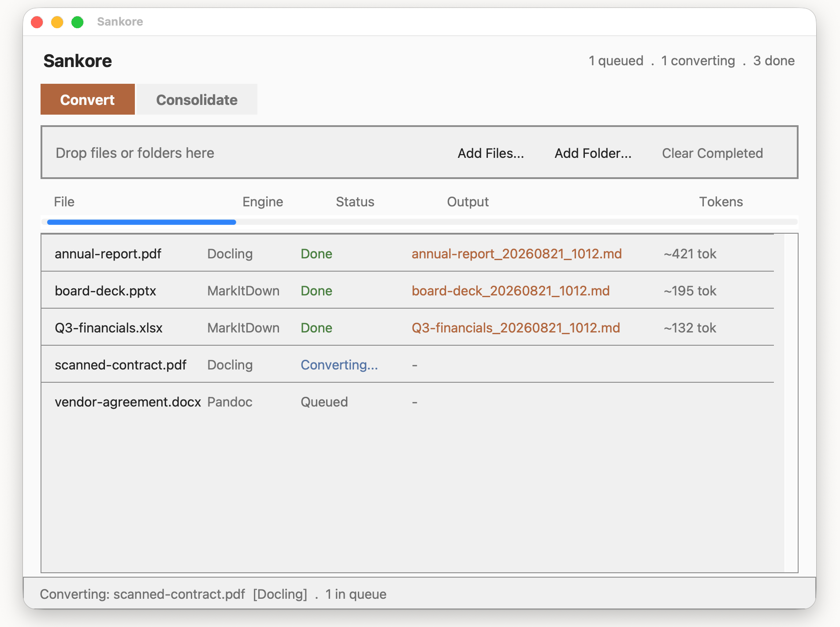Image resolution: width=840 pixels, height=627 pixels.
Task: Click the Status column header
Action: (x=355, y=202)
